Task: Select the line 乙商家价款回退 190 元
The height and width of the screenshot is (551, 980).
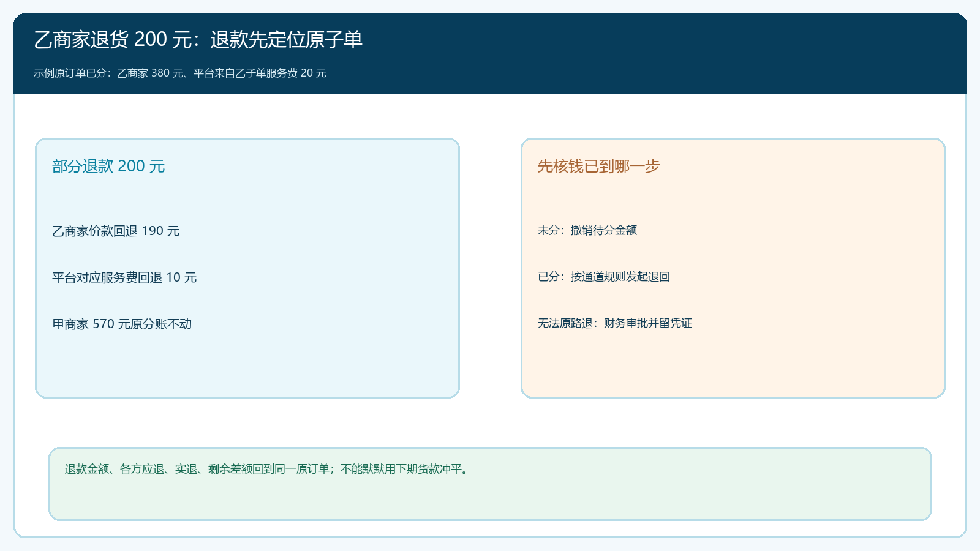Action: coord(116,231)
